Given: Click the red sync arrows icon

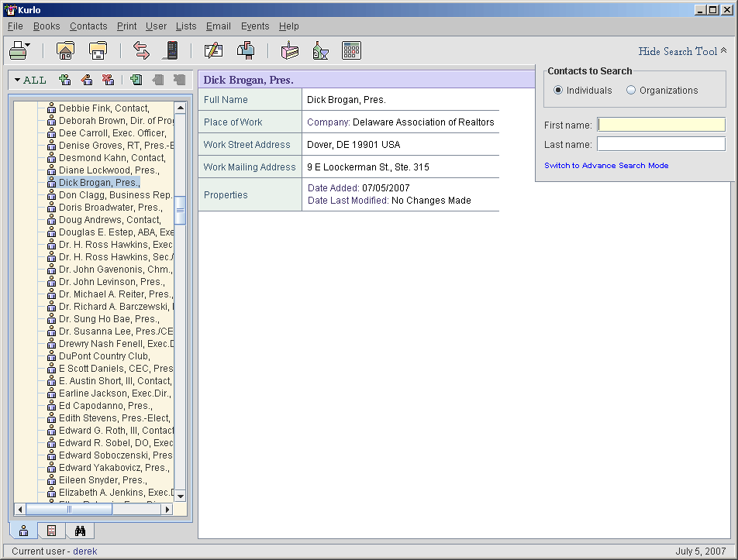Looking at the screenshot, I should click(x=141, y=51).
